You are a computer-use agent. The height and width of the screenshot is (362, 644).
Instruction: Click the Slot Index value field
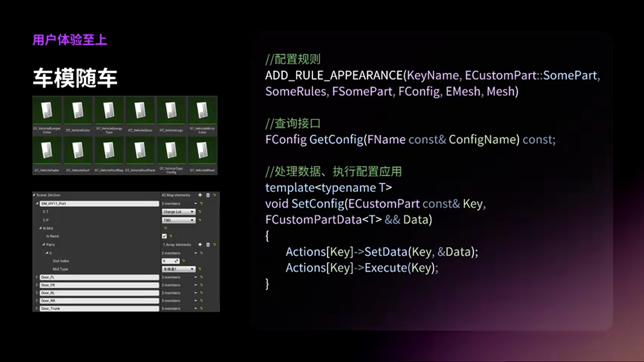pos(169,261)
